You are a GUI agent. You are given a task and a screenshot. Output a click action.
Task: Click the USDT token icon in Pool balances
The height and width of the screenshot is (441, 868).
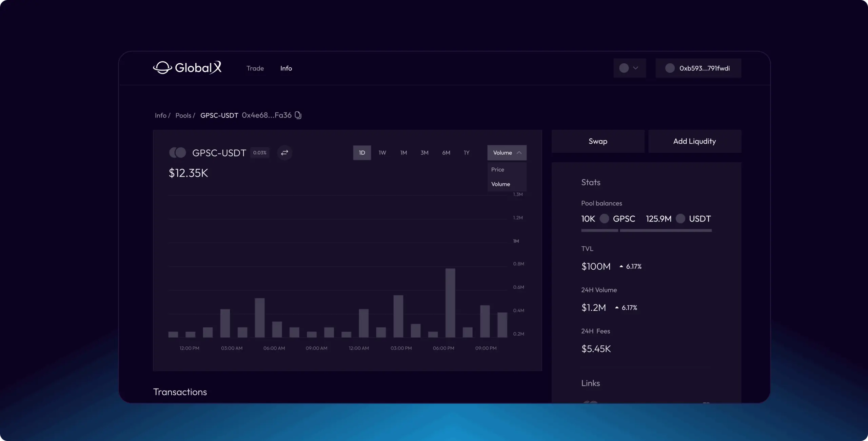[680, 218]
